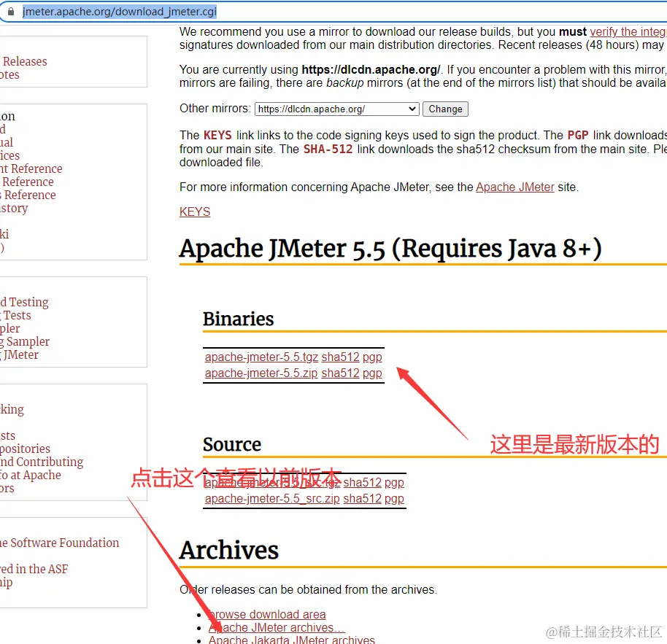This screenshot has height=644, width=667.
Task: Open 'browse download area' link
Action: (267, 615)
